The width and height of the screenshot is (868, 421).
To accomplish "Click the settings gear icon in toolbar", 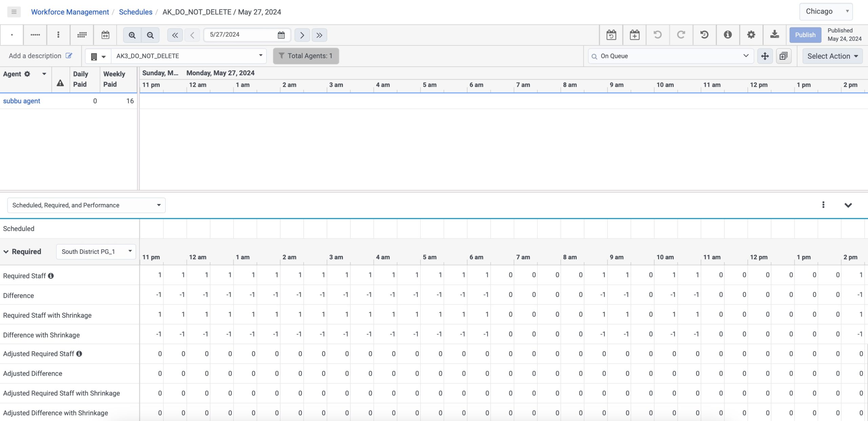I will [x=751, y=34].
